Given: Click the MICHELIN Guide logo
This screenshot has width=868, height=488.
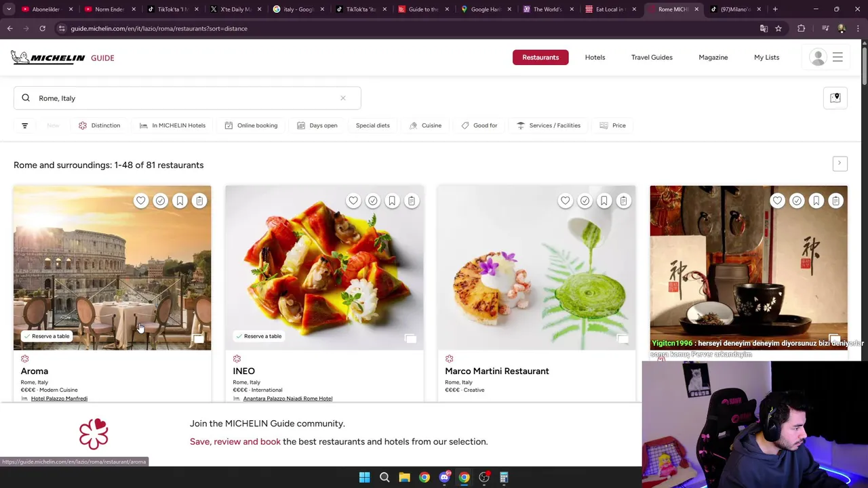Looking at the screenshot, I should tap(62, 58).
